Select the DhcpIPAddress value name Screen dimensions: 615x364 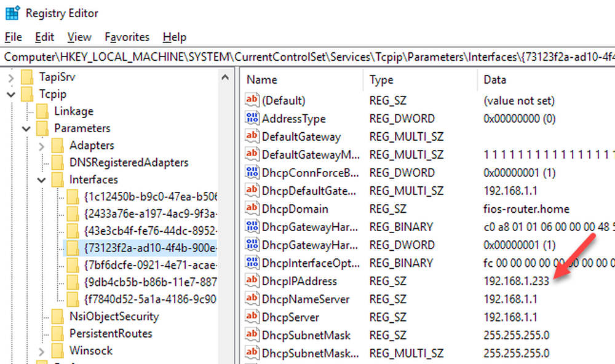pyautogui.click(x=300, y=281)
